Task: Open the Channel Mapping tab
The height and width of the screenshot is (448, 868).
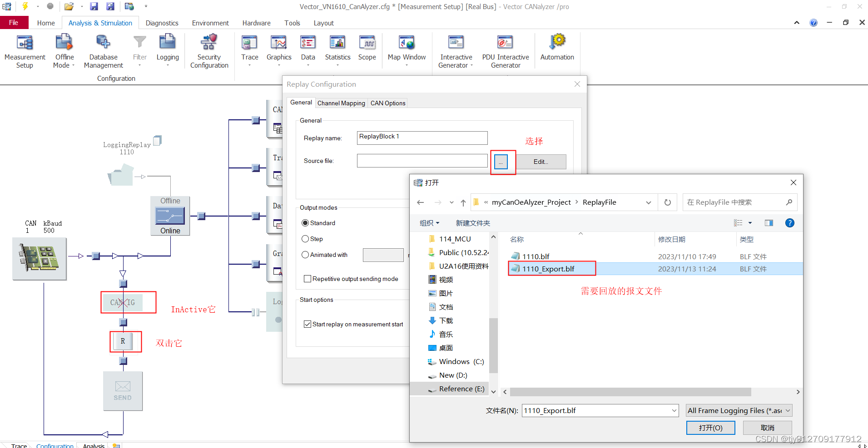Action: point(341,103)
